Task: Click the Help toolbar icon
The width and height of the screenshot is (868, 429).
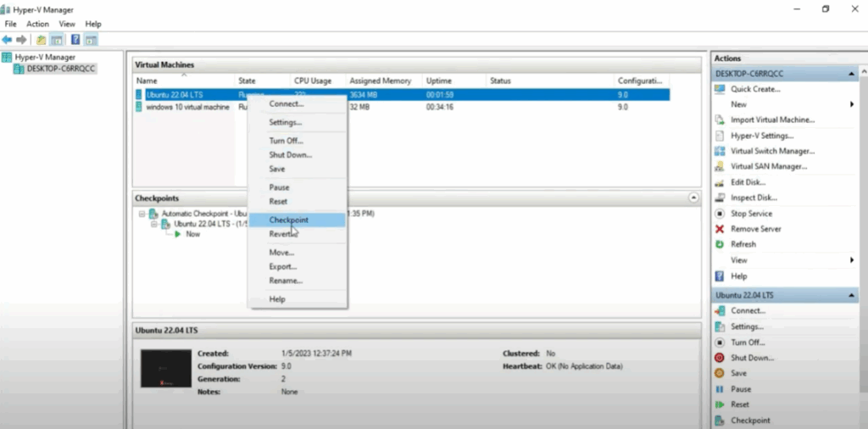Action: [x=75, y=40]
